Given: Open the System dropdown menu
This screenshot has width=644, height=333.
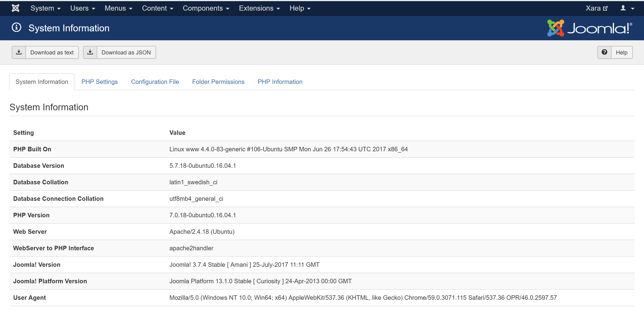Looking at the screenshot, I should (45, 8).
